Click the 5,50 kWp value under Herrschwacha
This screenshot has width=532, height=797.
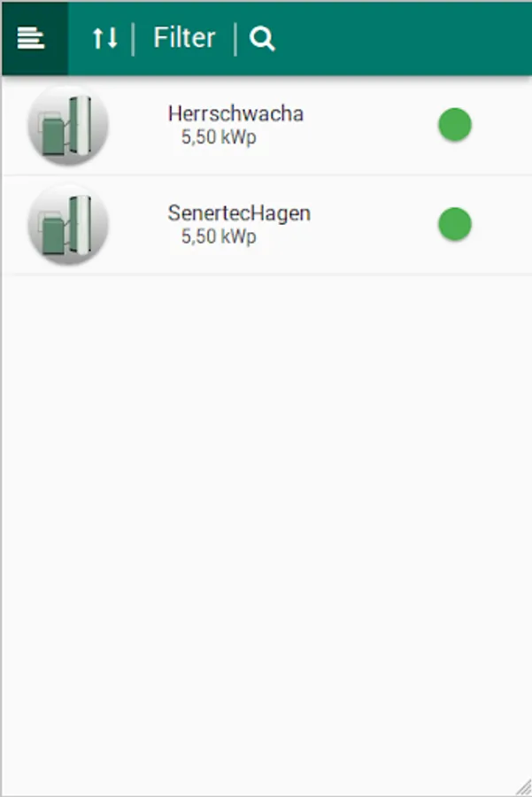(x=219, y=136)
